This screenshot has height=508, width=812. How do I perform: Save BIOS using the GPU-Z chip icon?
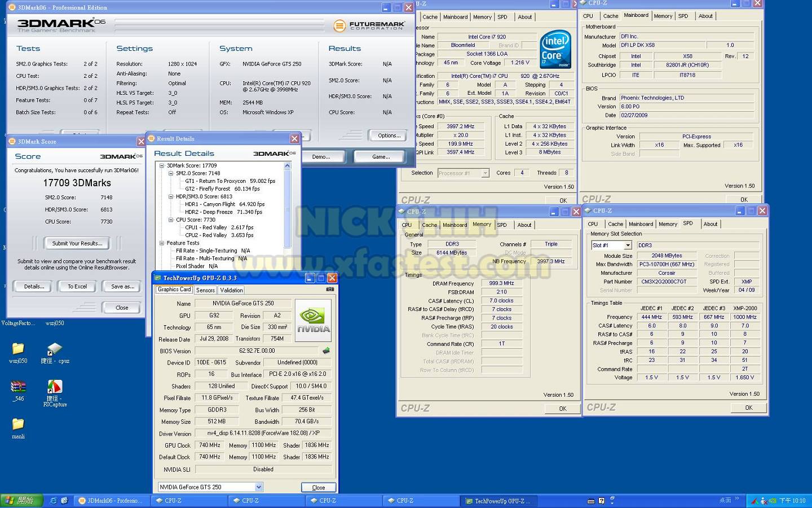[x=326, y=351]
